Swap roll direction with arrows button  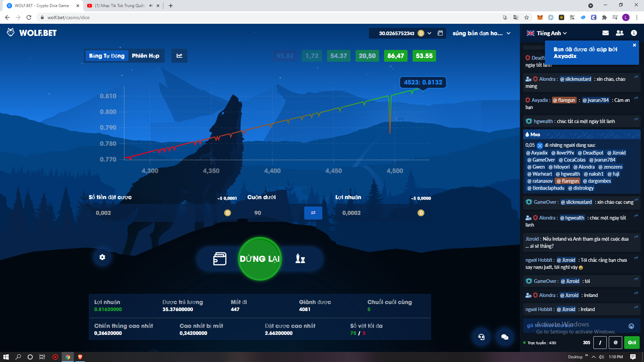[x=313, y=213]
